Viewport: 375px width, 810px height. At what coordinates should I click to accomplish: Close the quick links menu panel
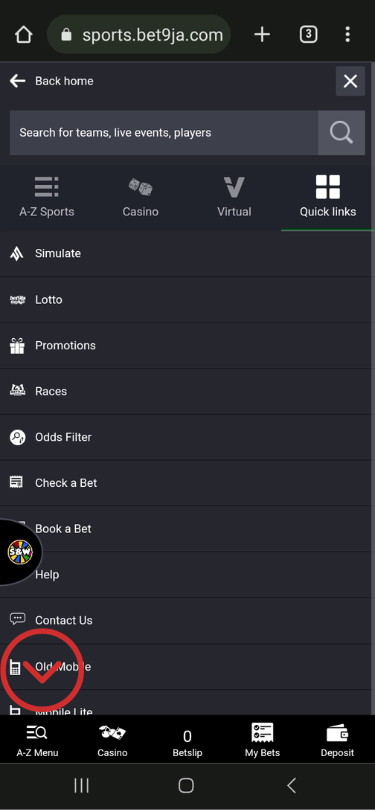tap(350, 81)
